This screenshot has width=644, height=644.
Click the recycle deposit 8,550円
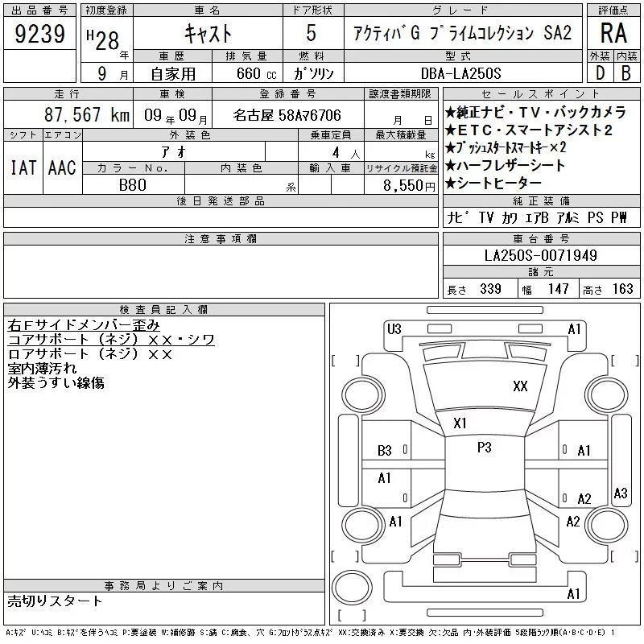click(409, 186)
